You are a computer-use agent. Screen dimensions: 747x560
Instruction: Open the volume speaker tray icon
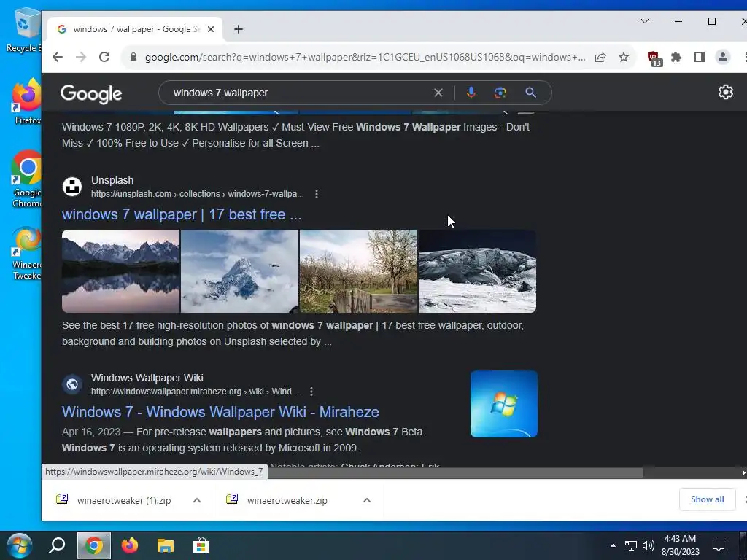coord(649,545)
